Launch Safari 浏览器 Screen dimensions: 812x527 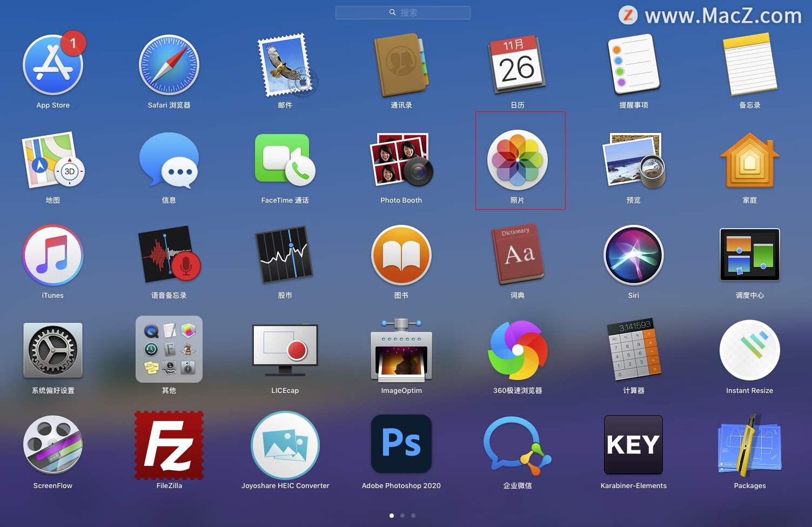[x=169, y=65]
